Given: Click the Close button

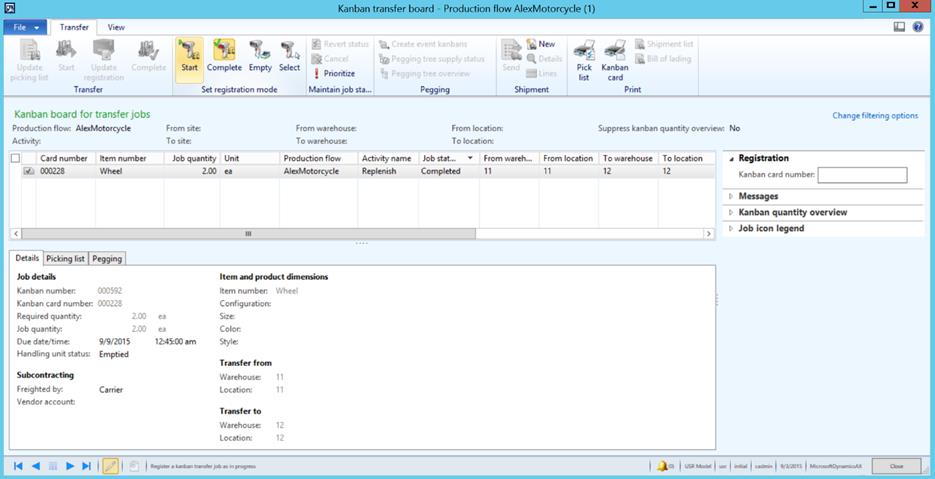Looking at the screenshot, I should click(x=896, y=466).
